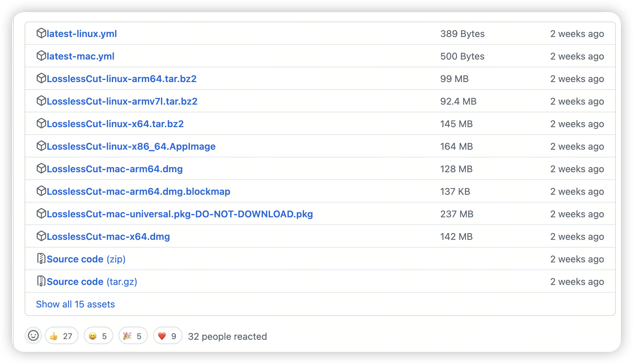The image size is (633, 364).
Task: Download LosslessCut-linux-arm64.tar.bz2
Action: pos(122,79)
